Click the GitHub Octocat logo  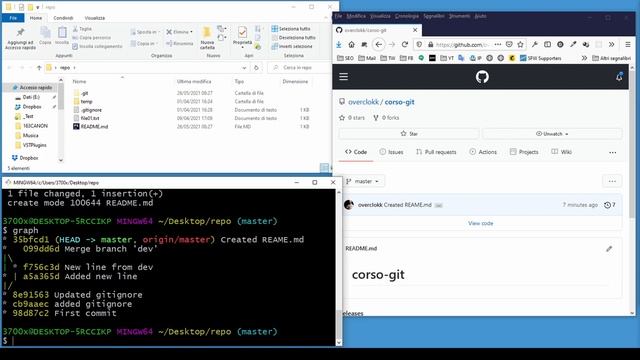click(482, 77)
